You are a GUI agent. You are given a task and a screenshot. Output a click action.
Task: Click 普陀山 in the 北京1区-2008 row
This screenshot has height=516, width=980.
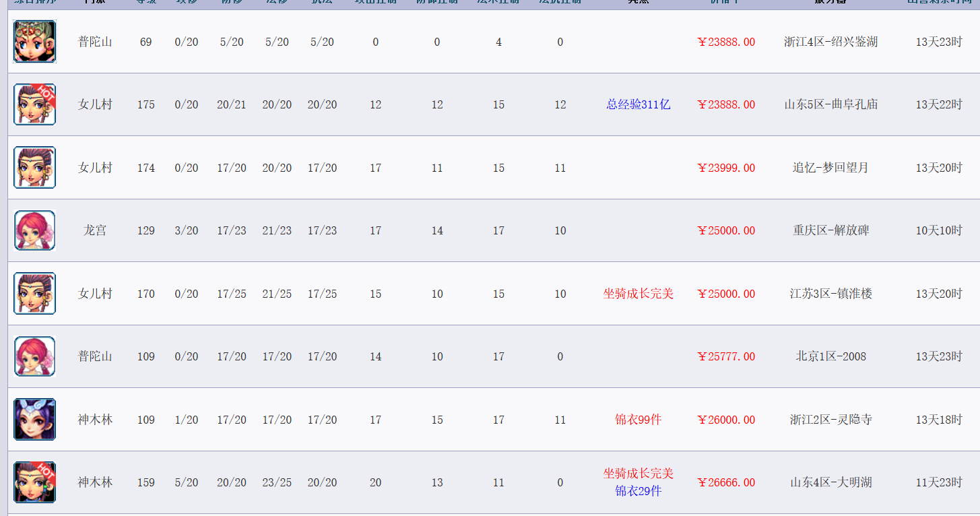tap(95, 356)
